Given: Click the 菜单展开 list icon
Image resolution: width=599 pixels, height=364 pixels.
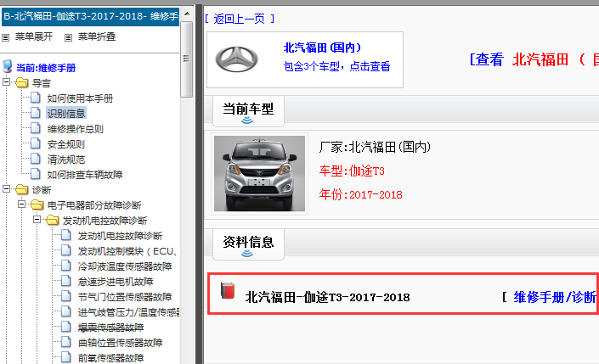Looking at the screenshot, I should (x=5, y=37).
